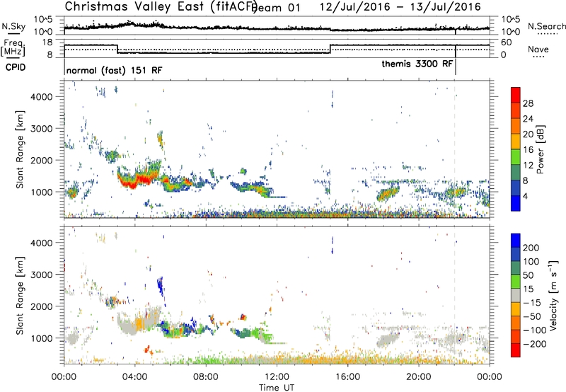
Task: Click the '12' label on Power colorbar
Action: (528, 166)
